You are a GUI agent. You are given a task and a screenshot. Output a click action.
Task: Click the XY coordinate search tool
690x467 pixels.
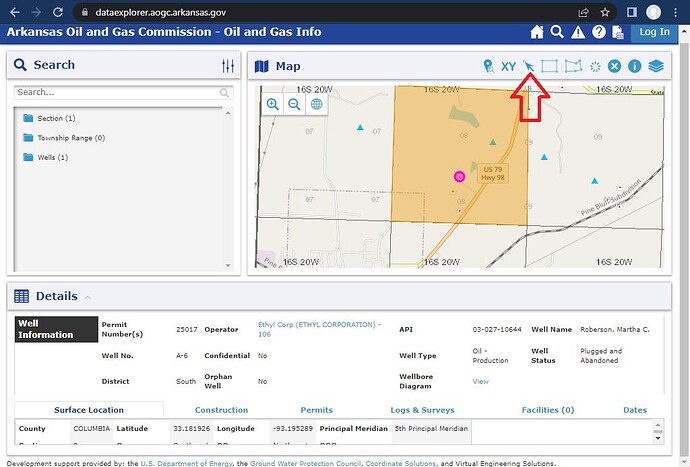coord(508,66)
